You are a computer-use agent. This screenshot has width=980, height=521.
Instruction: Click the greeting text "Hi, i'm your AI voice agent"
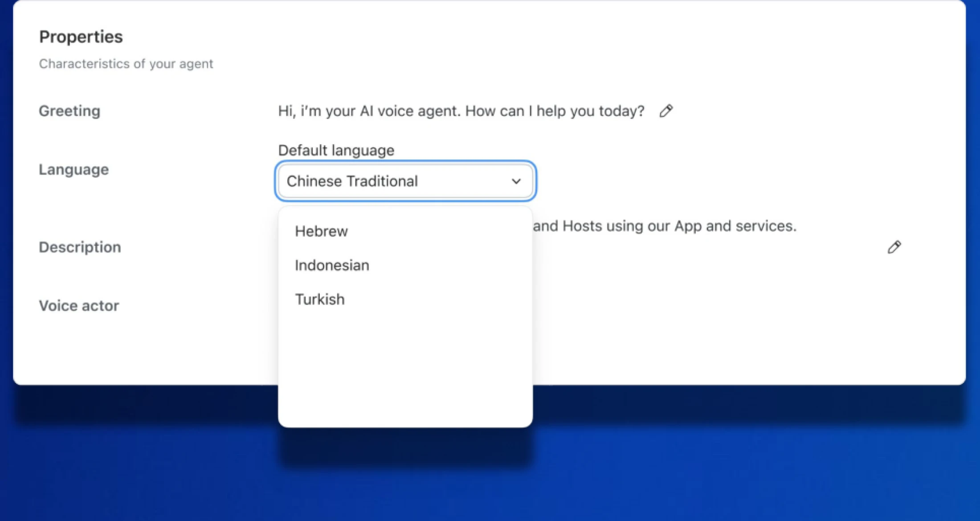(369, 111)
